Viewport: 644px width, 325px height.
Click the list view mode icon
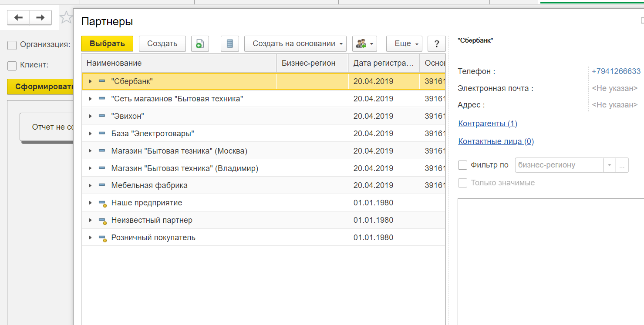point(229,44)
